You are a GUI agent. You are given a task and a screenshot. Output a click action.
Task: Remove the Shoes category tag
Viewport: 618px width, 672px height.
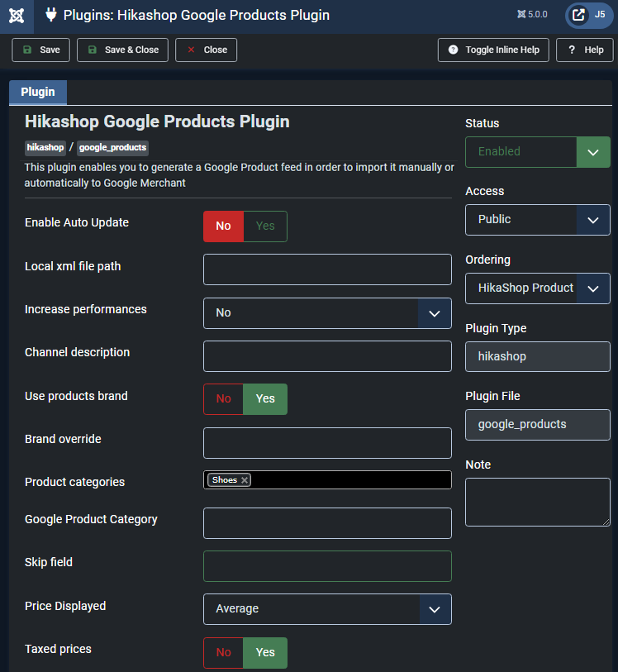pyautogui.click(x=245, y=480)
